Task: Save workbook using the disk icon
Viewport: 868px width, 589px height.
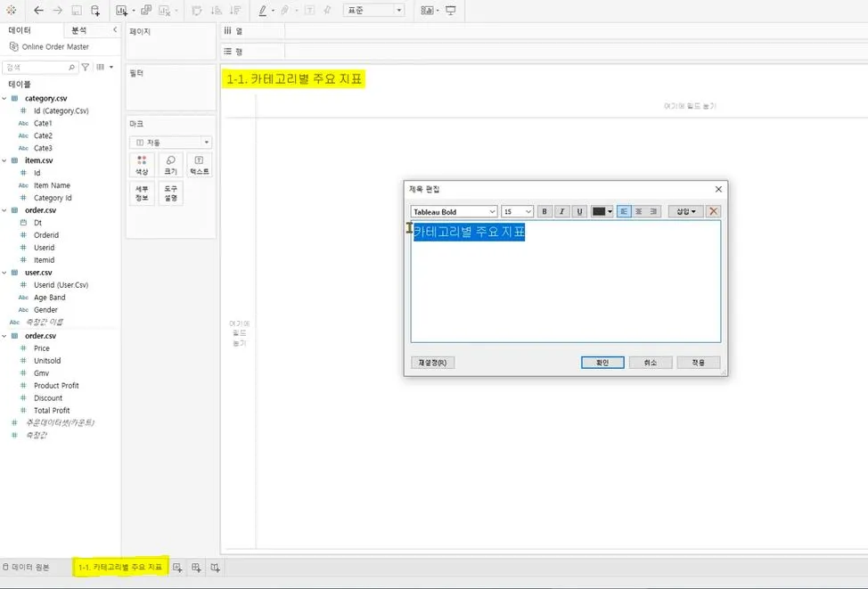Action: coord(77,11)
